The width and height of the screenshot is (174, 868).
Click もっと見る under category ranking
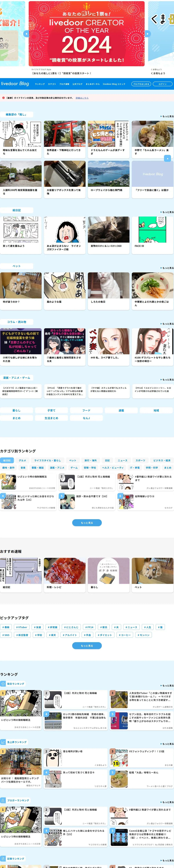(x=87, y=523)
